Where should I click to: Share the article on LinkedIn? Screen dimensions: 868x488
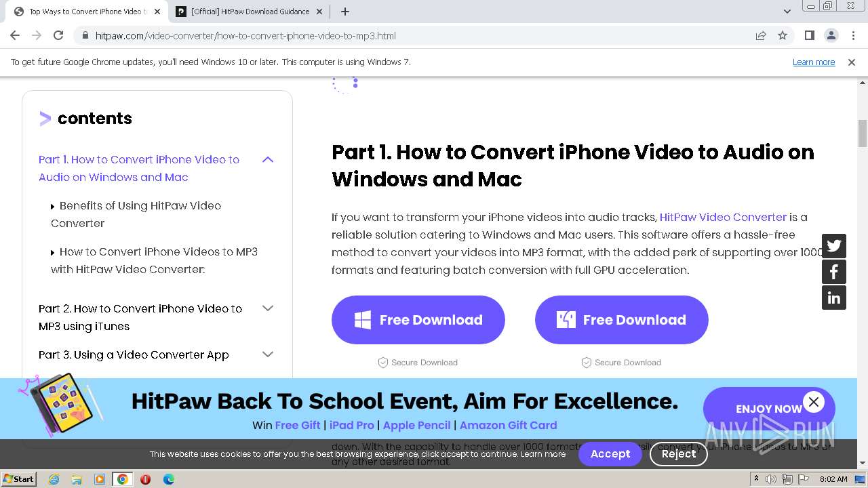click(x=834, y=298)
